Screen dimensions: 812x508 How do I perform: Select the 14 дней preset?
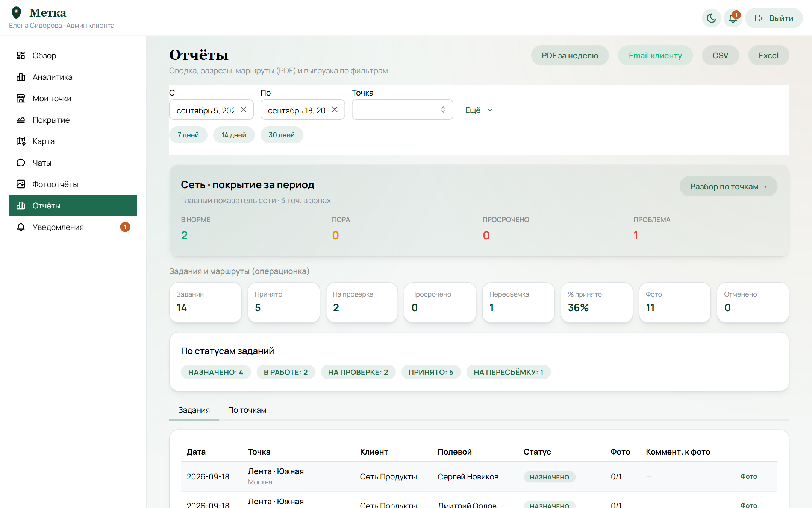234,135
